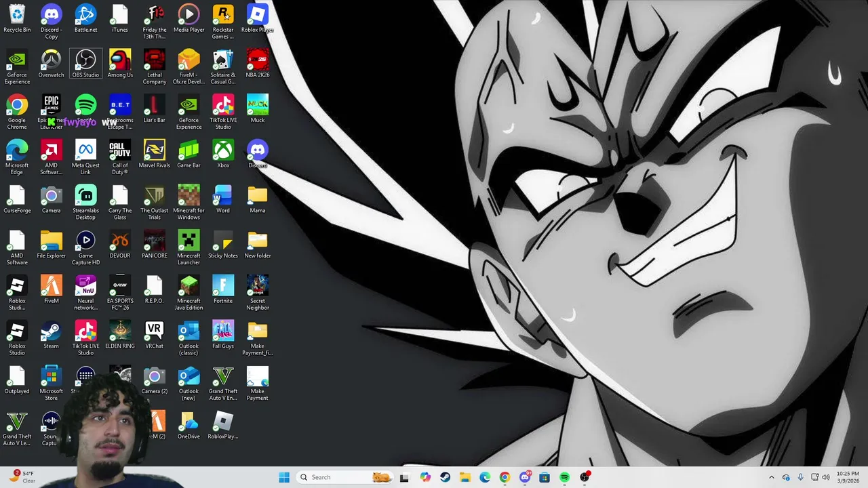Open the New folder on desktop
Screen dimensions: 868x488
tap(258, 245)
